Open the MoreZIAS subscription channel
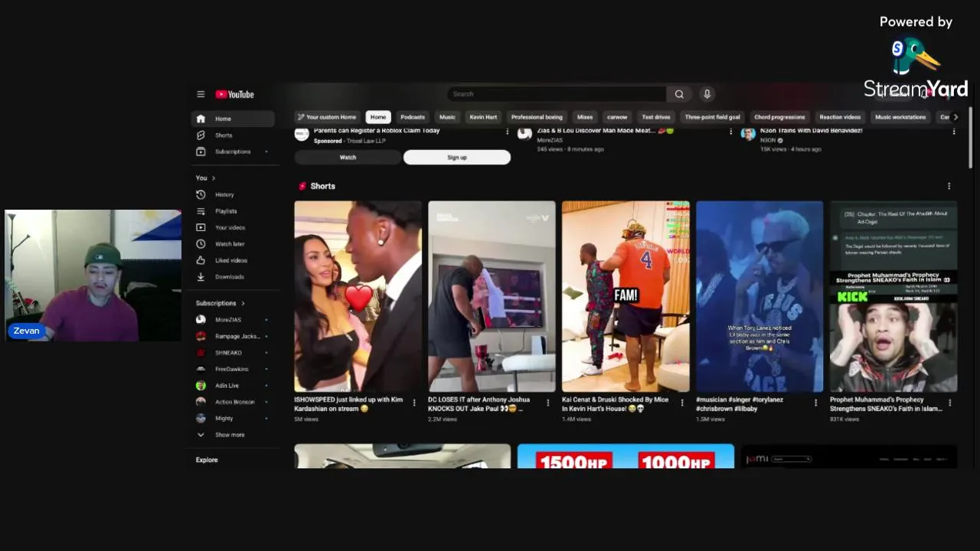Screen dimensions: 980x551 coord(233,320)
